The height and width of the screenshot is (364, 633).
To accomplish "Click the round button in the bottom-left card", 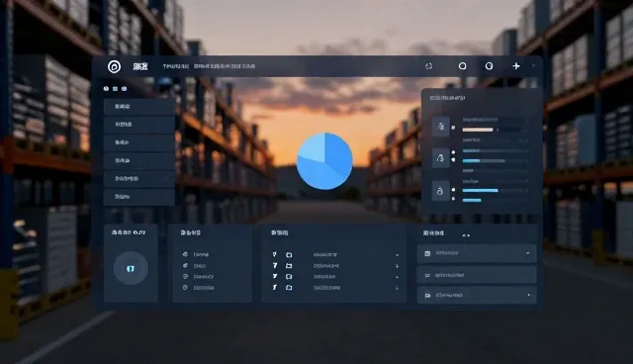I will tap(131, 268).
